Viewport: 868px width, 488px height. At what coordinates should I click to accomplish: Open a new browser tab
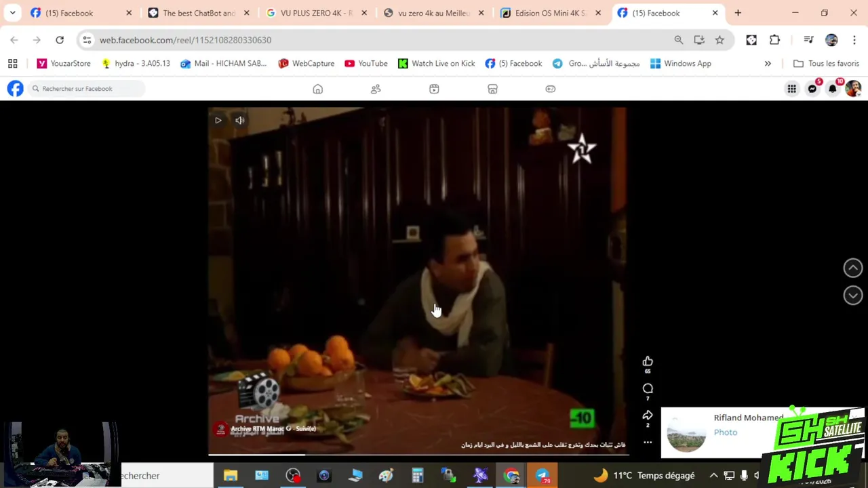(x=738, y=13)
